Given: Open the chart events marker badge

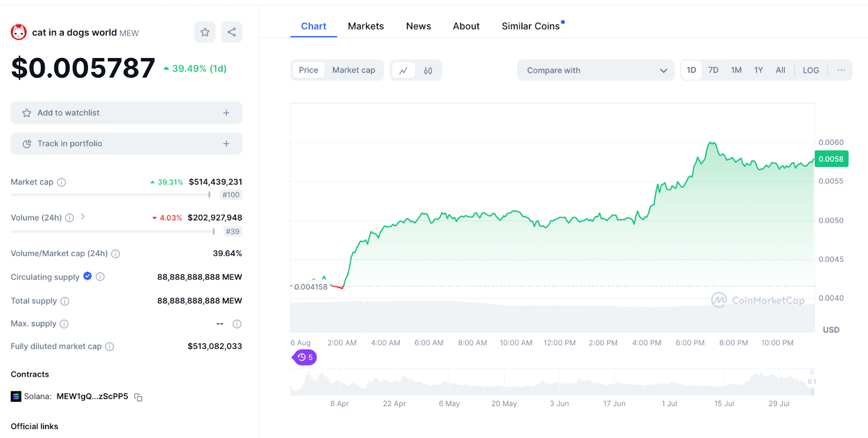Looking at the screenshot, I should click(x=305, y=357).
